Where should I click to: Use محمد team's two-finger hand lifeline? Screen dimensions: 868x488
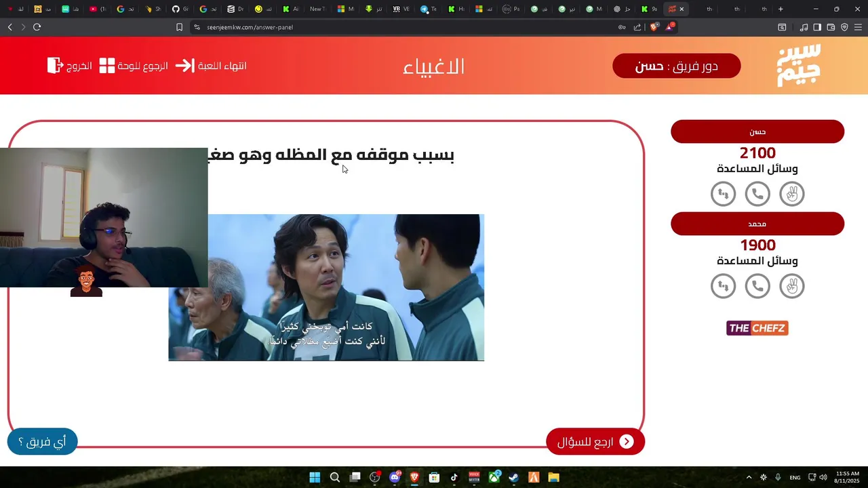pyautogui.click(x=791, y=286)
